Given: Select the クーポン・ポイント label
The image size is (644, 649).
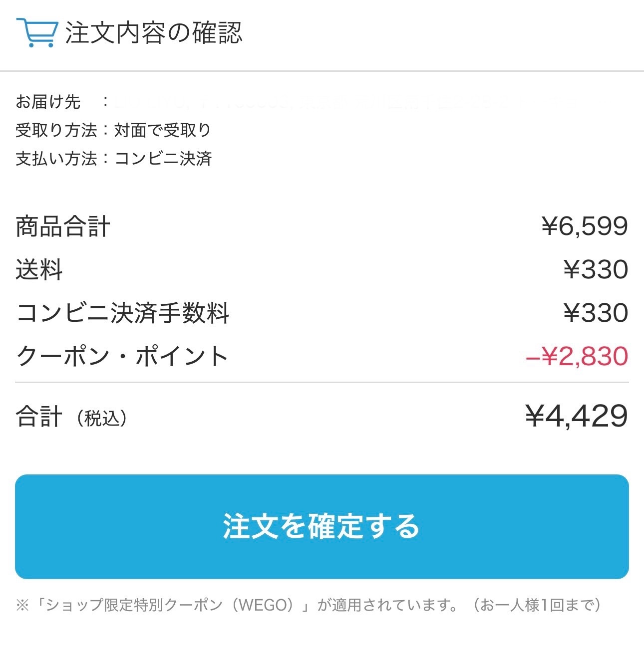Looking at the screenshot, I should [x=122, y=356].
